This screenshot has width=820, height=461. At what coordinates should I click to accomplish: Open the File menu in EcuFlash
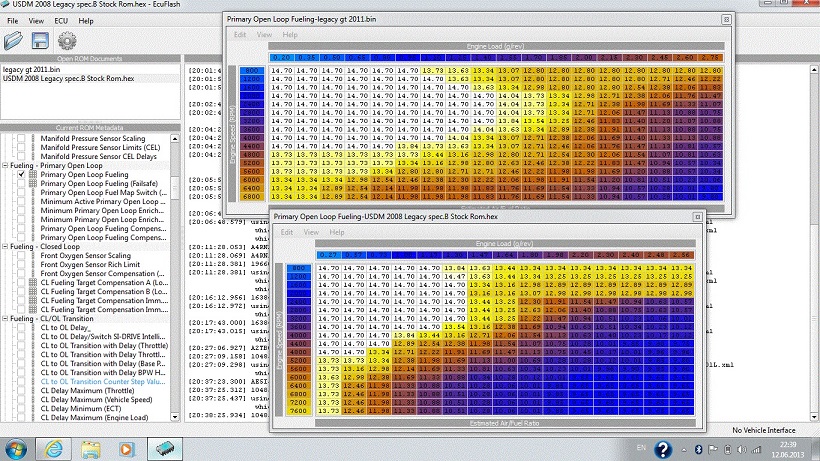13,20
